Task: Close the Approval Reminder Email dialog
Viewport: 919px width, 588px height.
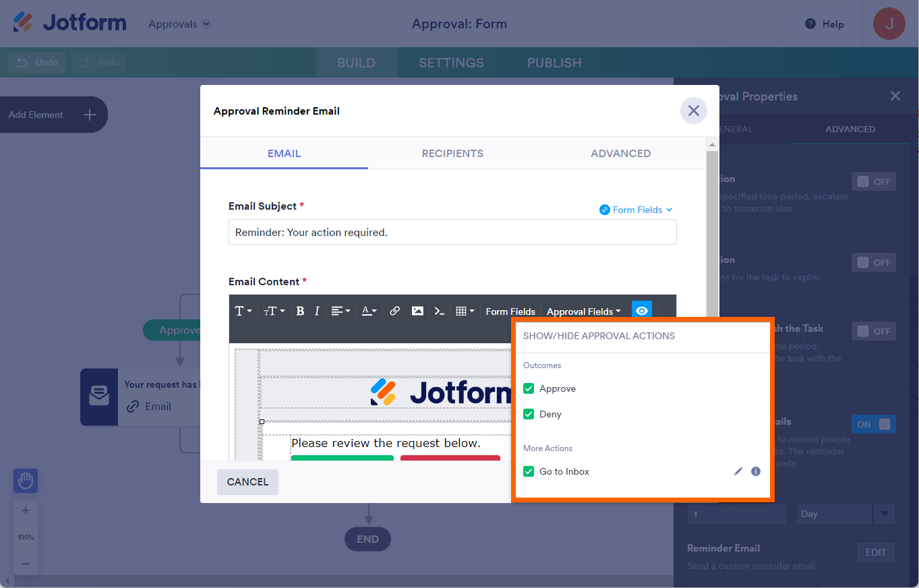Action: coord(693,111)
